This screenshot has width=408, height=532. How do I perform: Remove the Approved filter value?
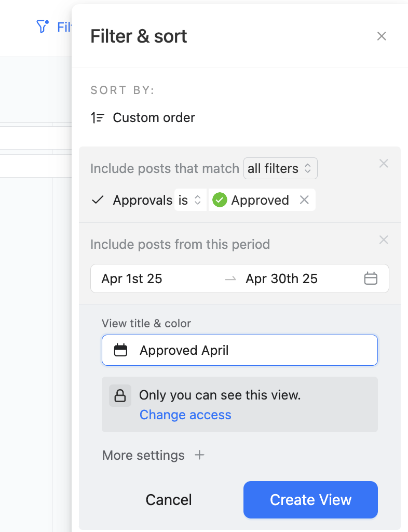[x=305, y=200]
